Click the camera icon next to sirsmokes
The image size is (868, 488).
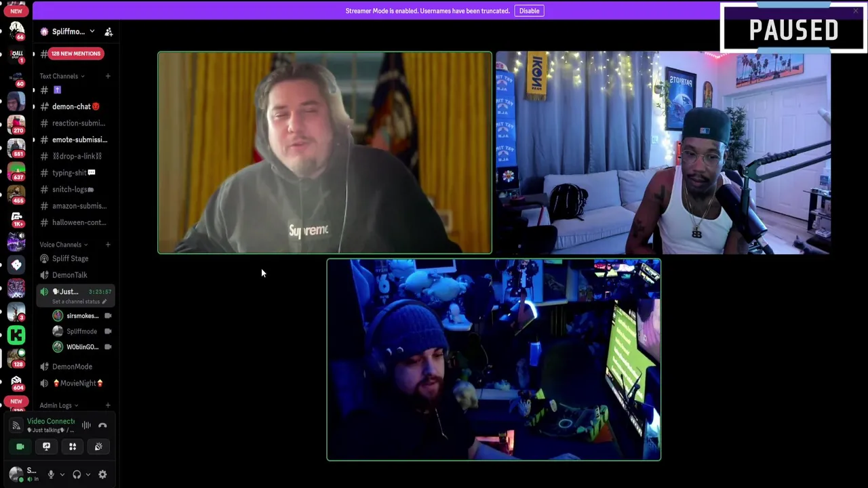pyautogui.click(x=108, y=316)
